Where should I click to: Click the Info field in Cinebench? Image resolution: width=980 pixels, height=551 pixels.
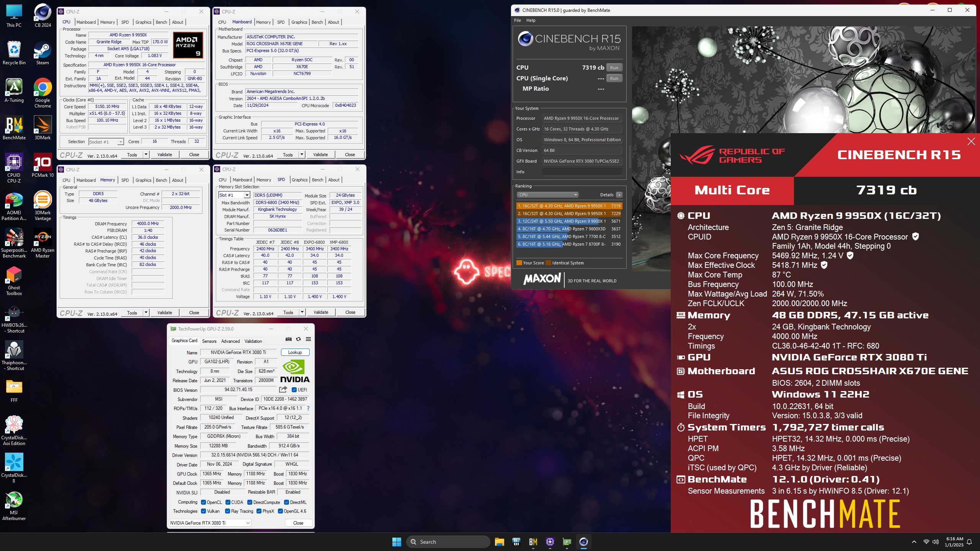(x=582, y=172)
